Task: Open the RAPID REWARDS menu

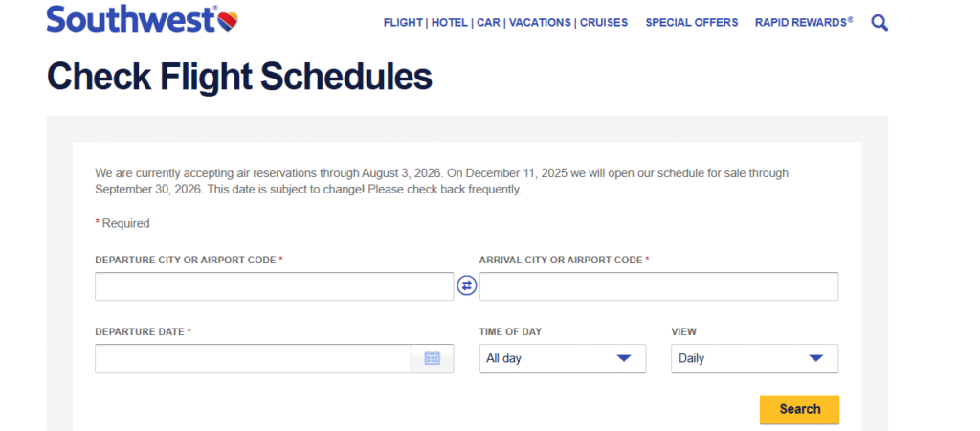Action: click(802, 22)
